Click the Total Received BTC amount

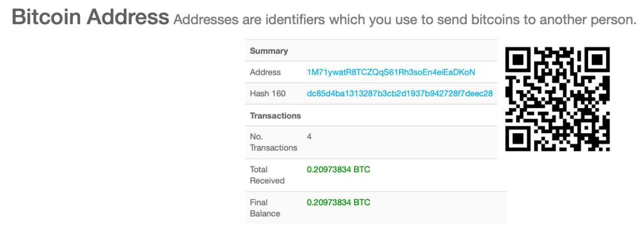pos(338,170)
